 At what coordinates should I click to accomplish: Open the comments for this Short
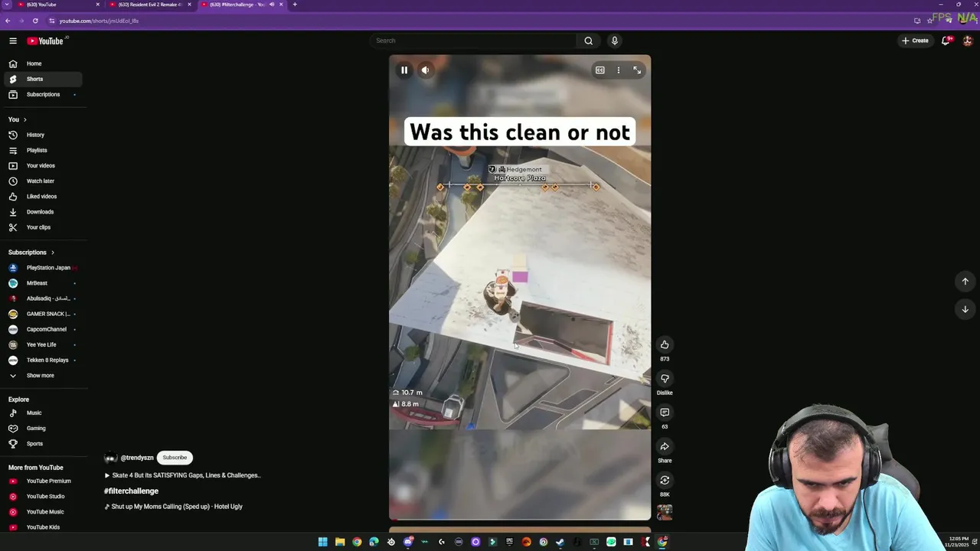[x=665, y=412]
